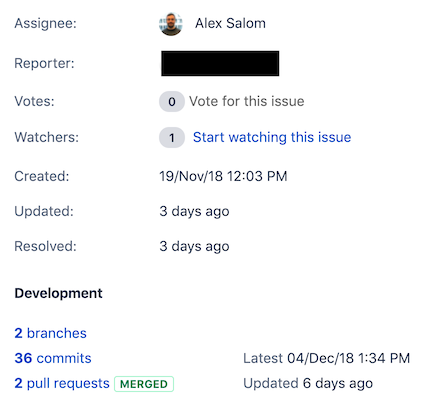Viewport: 425px width, 403px height.
Task: Click the votes count badge showing 0
Action: point(172,101)
